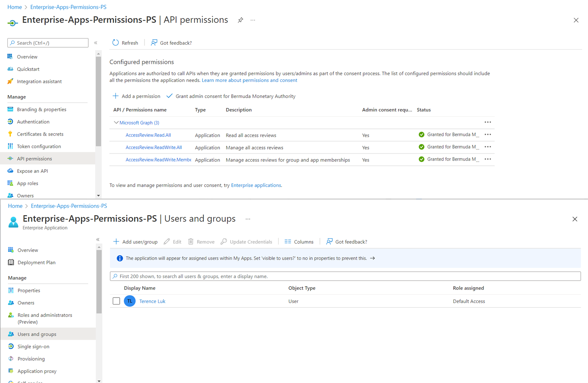
Task: Click the Single sign-on icon
Action: click(x=11, y=346)
